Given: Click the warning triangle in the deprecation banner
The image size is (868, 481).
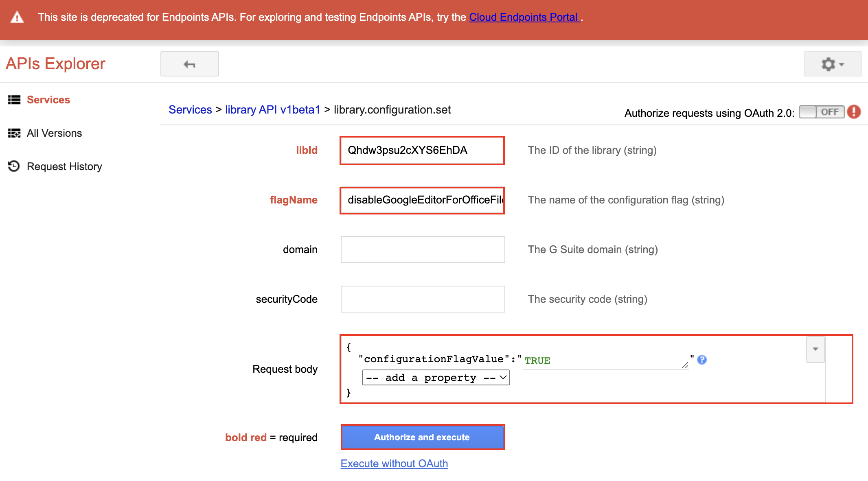Looking at the screenshot, I should (16, 17).
